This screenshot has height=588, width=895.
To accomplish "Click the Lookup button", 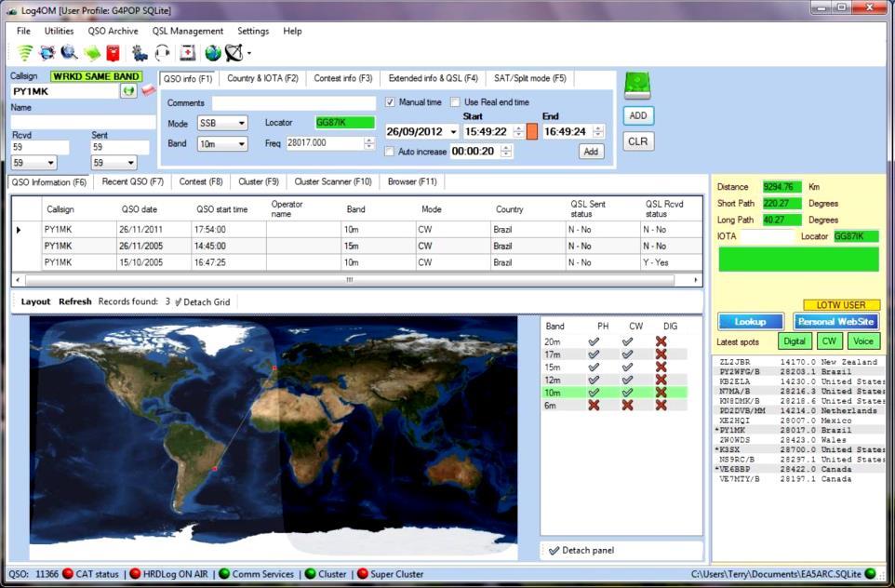I will point(750,321).
